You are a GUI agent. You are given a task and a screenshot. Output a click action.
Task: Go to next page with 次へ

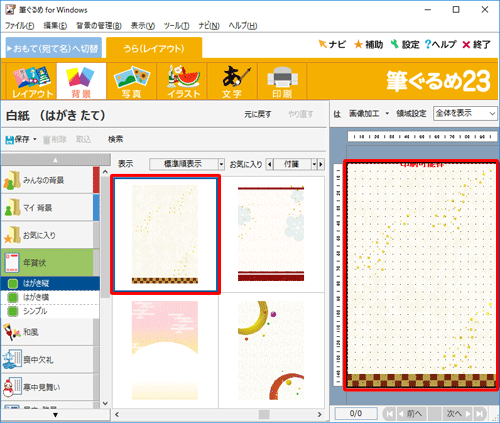click(x=458, y=414)
